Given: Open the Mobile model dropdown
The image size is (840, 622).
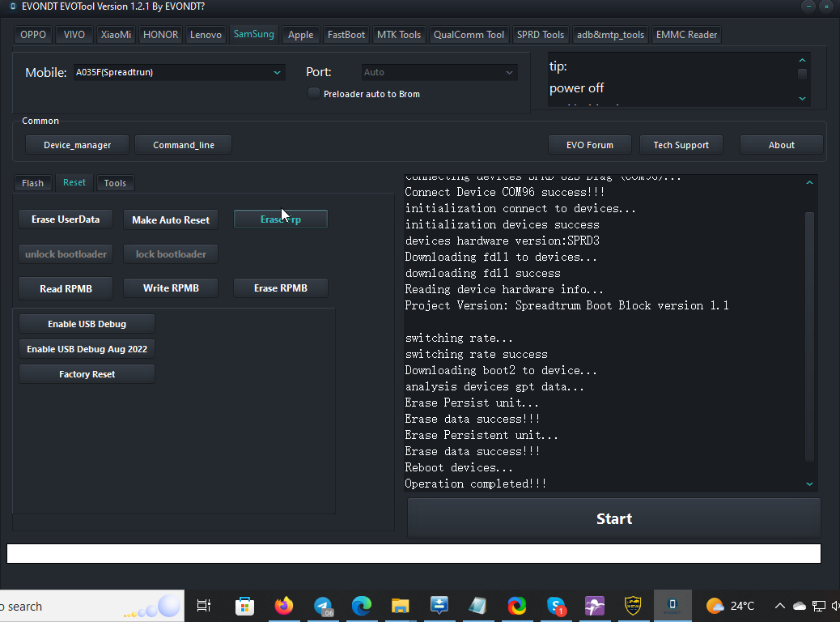Looking at the screenshot, I should click(x=179, y=72).
